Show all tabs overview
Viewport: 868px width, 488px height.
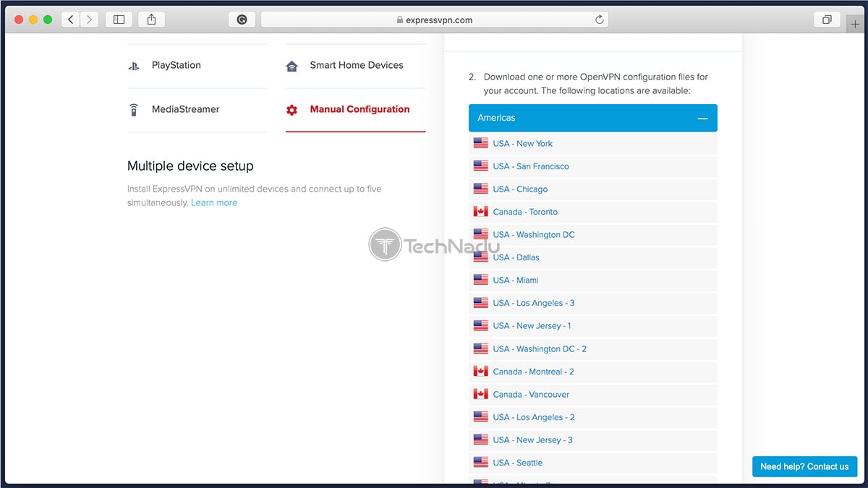(x=827, y=20)
